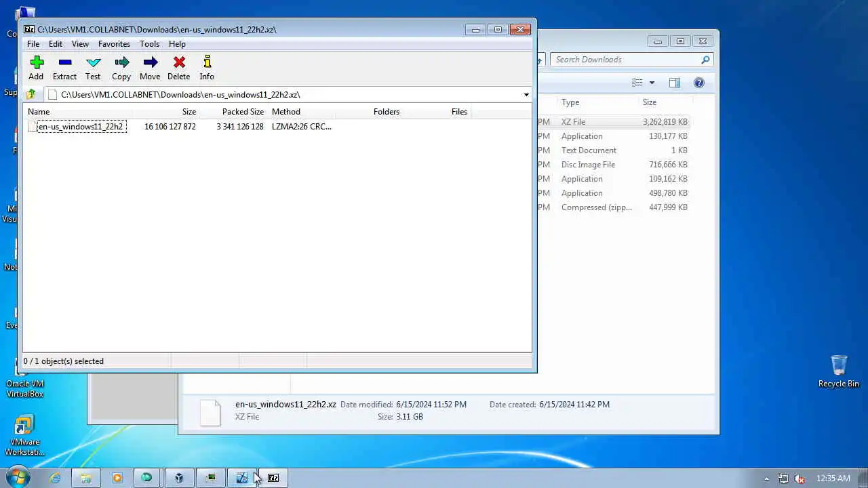868x488 pixels.
Task: Click the Explorer search magnifier icon
Action: (705, 60)
